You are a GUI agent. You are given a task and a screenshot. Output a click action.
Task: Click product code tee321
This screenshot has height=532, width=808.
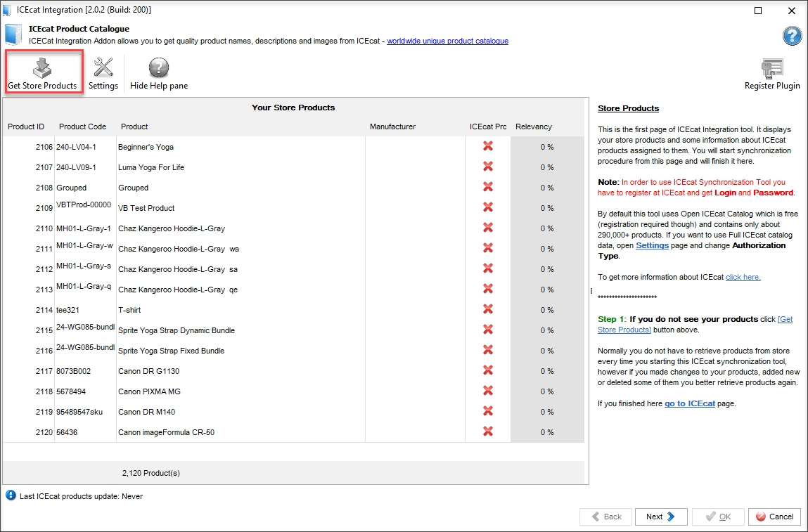point(68,310)
